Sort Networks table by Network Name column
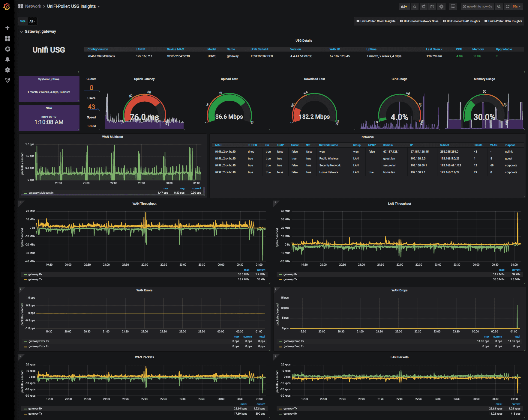528x420 pixels. tap(328, 145)
